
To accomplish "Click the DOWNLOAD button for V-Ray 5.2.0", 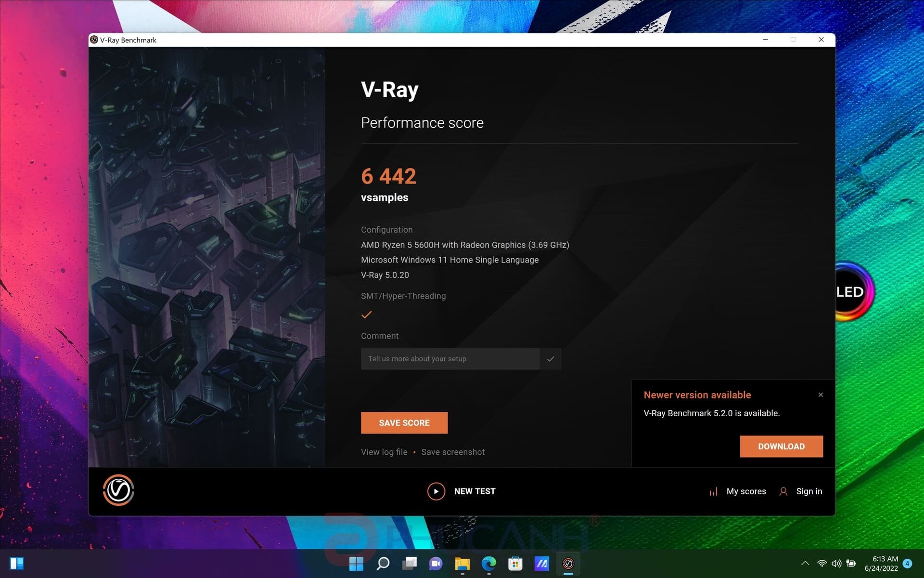I will 782,446.
